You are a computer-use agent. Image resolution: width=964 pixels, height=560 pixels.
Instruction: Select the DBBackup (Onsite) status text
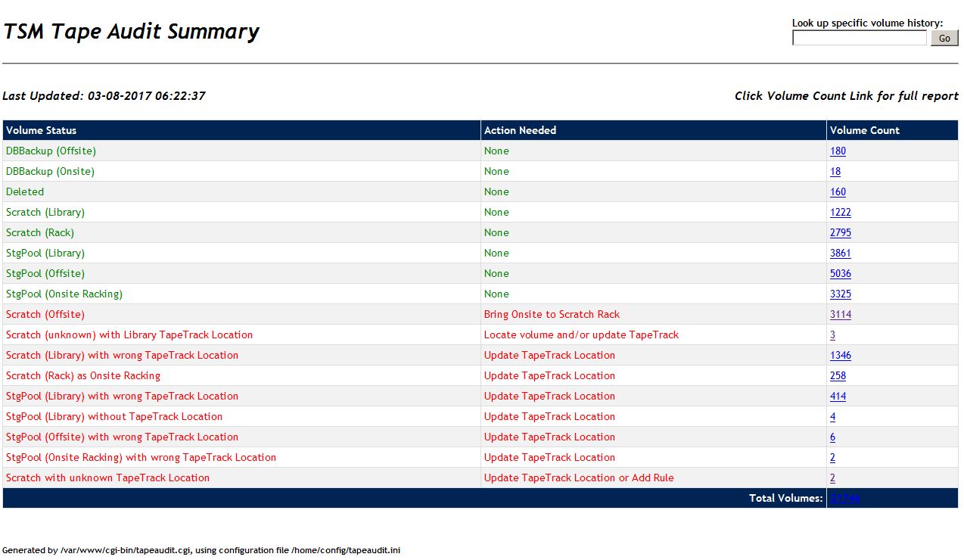50,172
